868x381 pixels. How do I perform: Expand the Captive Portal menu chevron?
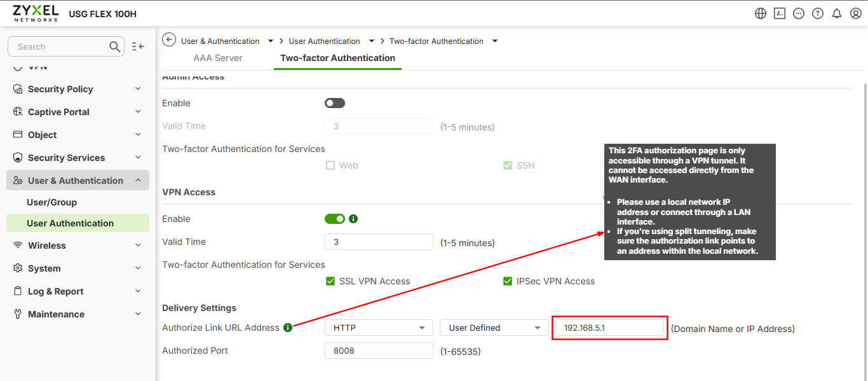point(138,112)
